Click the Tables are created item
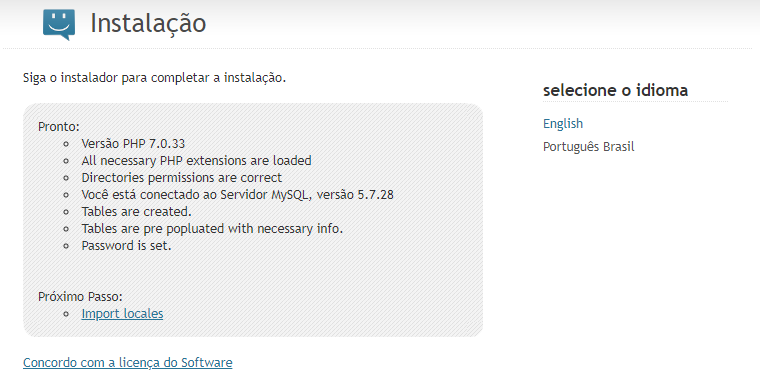Viewport: 760px width, 379px height. tap(137, 212)
